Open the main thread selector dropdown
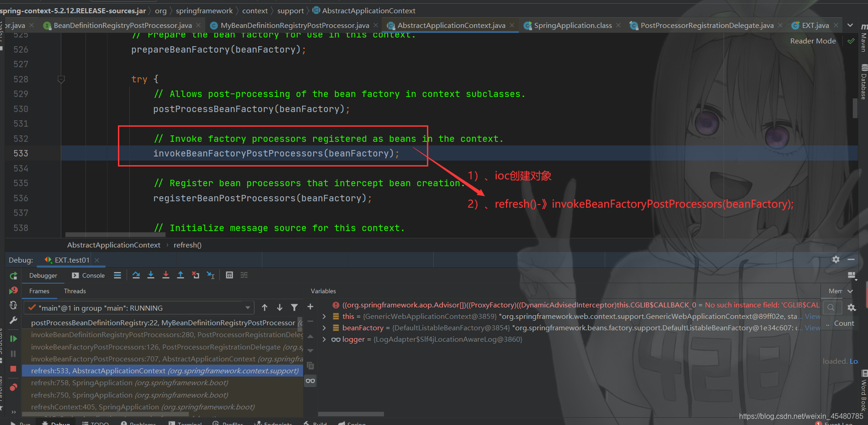This screenshot has height=425, width=868. (139, 308)
